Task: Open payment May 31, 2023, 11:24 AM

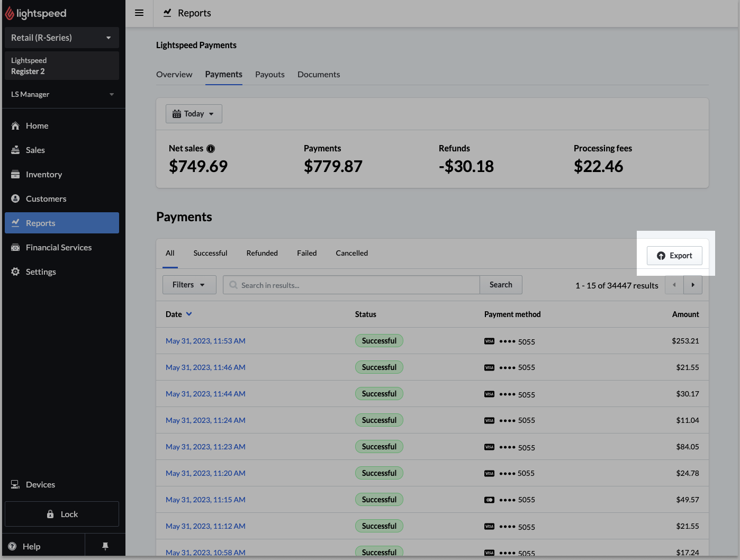Action: [x=205, y=420]
